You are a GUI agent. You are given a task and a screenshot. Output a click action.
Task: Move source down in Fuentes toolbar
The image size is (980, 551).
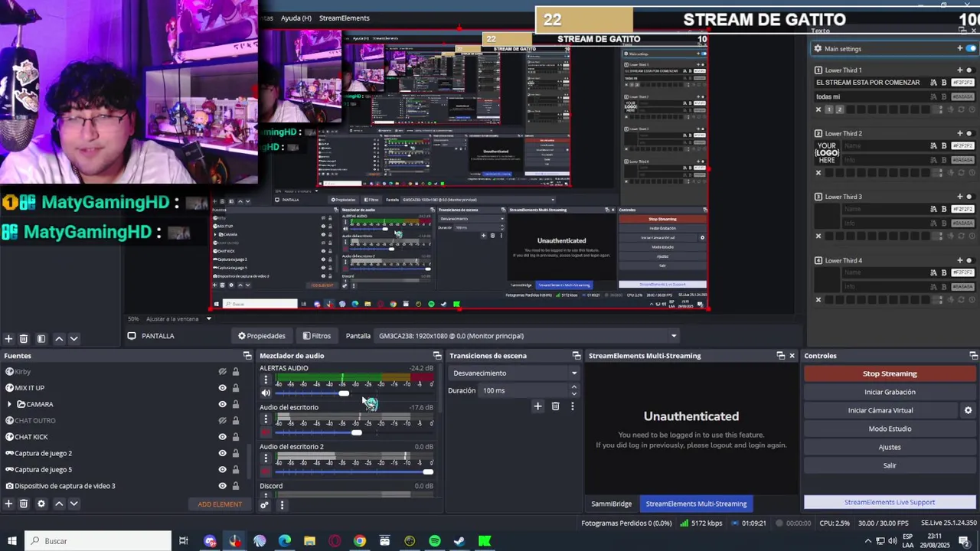click(x=73, y=504)
